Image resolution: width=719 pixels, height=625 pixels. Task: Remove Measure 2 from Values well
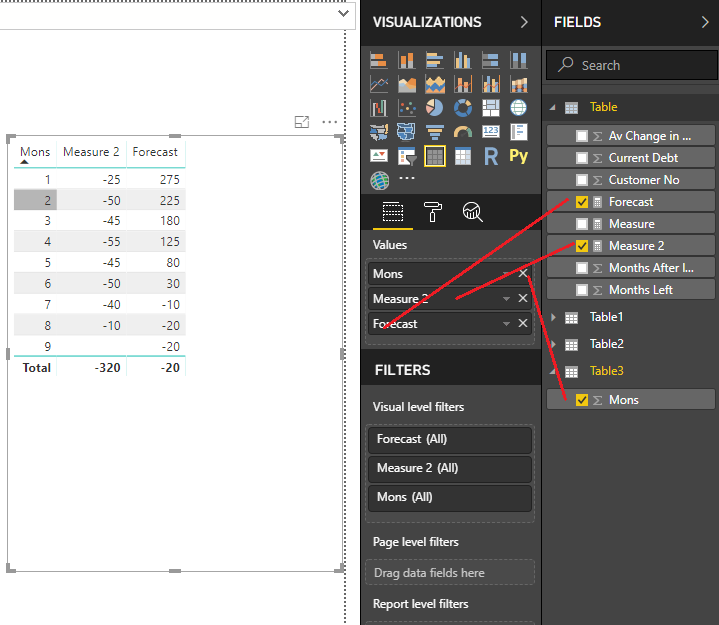point(523,299)
